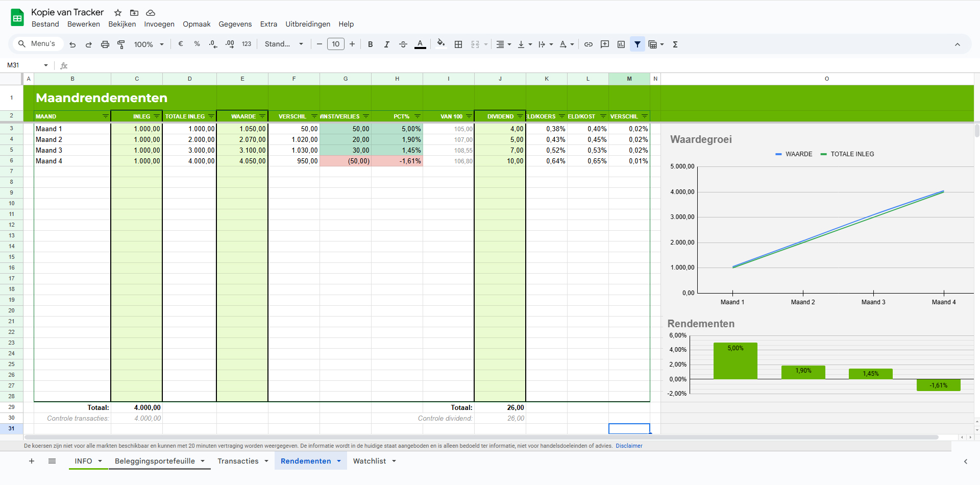The height and width of the screenshot is (485, 980).
Task: Click the horizontal scrollbar
Action: tap(481, 437)
